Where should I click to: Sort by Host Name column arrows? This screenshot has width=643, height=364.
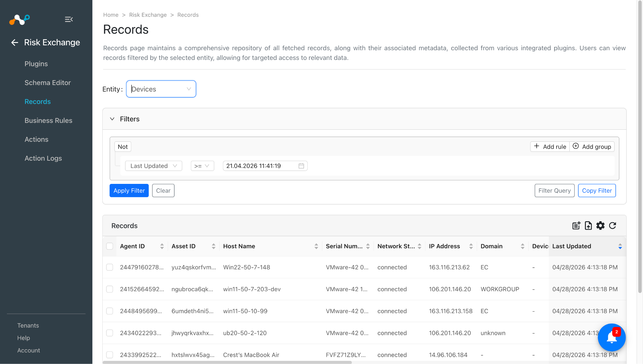pyautogui.click(x=316, y=246)
